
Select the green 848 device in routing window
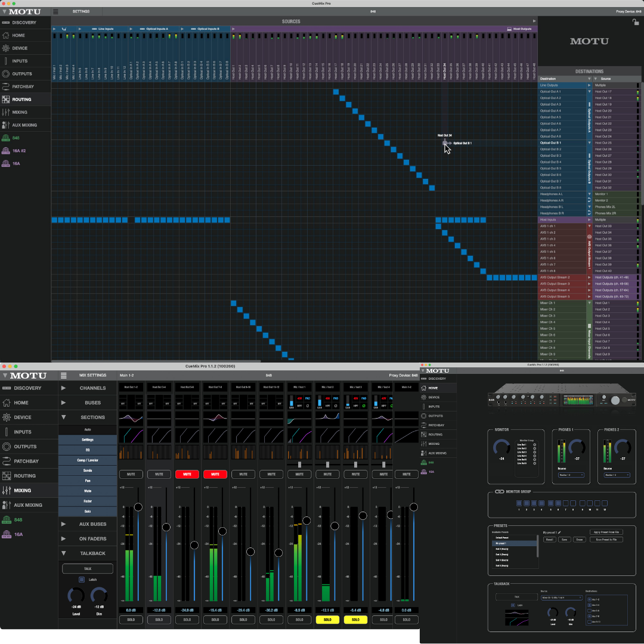pyautogui.click(x=26, y=138)
